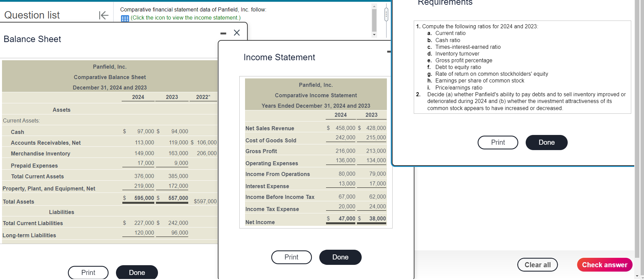Click the question text scrollbar up arrow
This screenshot has height=280, width=644.
click(374, 6)
